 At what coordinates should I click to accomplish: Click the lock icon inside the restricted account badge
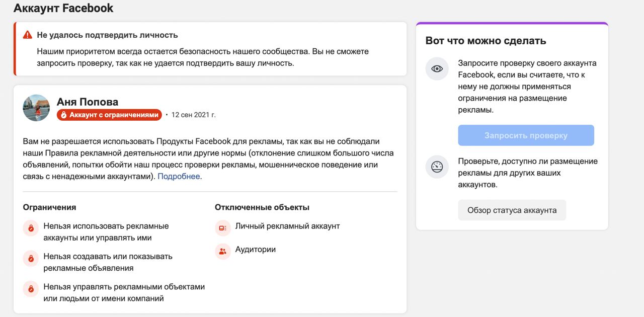(x=64, y=115)
